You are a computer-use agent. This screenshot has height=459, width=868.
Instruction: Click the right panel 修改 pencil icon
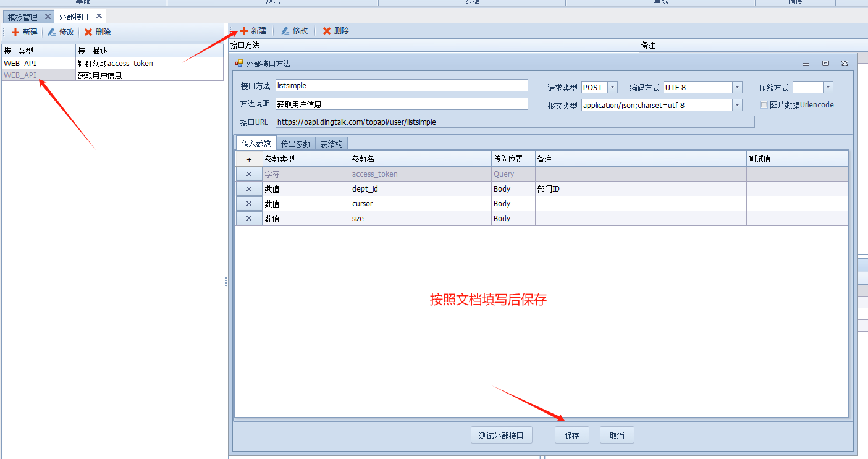(x=285, y=31)
